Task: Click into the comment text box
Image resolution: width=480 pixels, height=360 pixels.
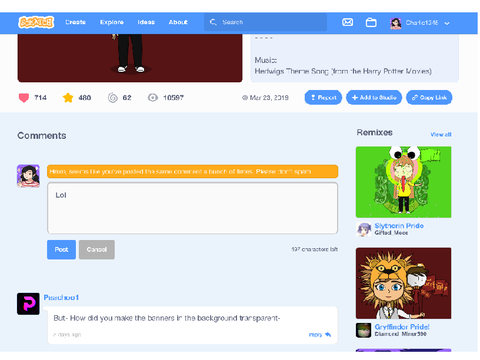Action: [192, 208]
